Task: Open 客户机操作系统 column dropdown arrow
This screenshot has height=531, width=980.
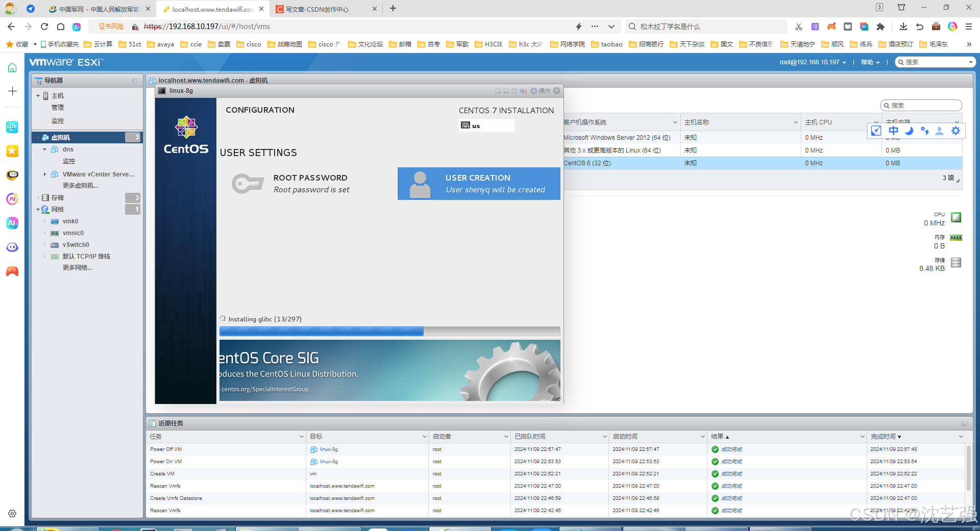Action: (x=675, y=122)
